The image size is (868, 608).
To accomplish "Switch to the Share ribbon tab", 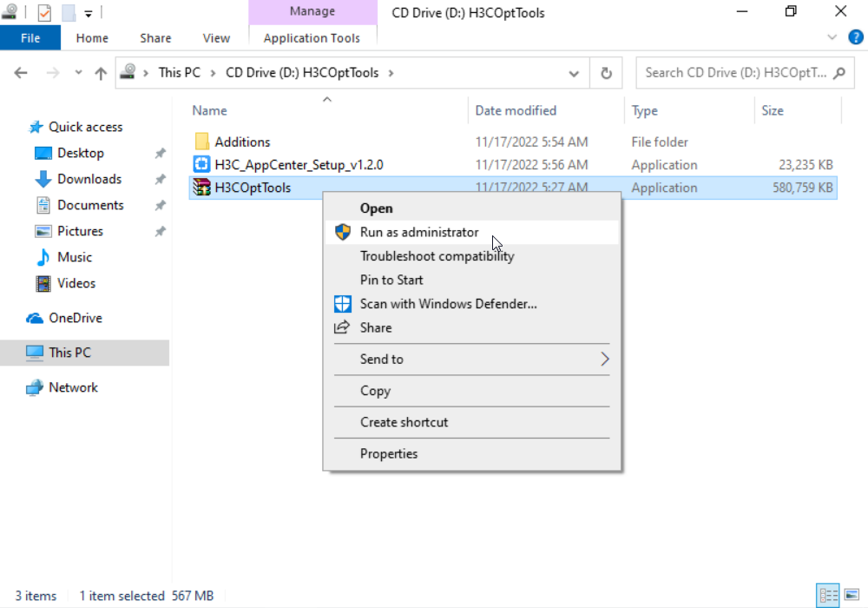I will coord(155,38).
